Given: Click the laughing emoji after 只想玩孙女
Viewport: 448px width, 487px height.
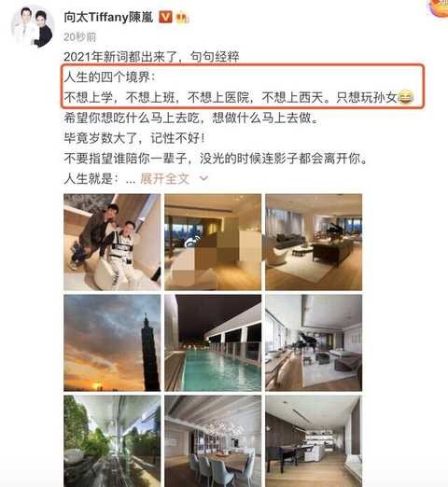Looking at the screenshot, I should tap(406, 97).
